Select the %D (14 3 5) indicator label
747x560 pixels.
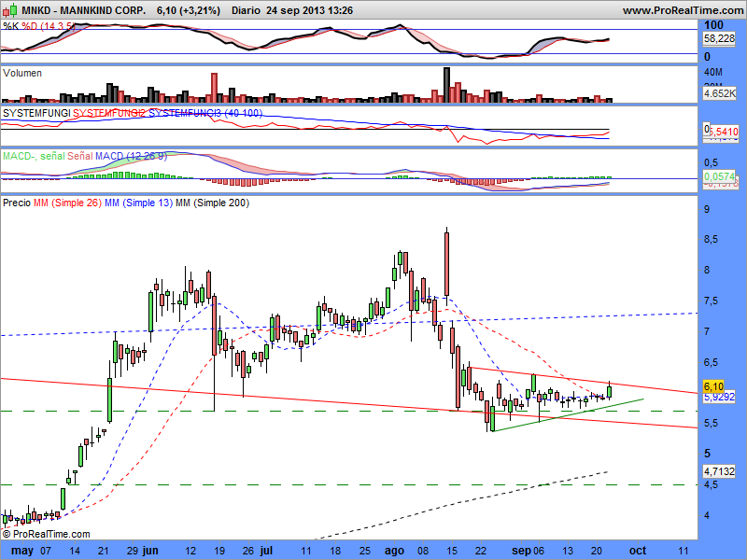tap(49, 26)
